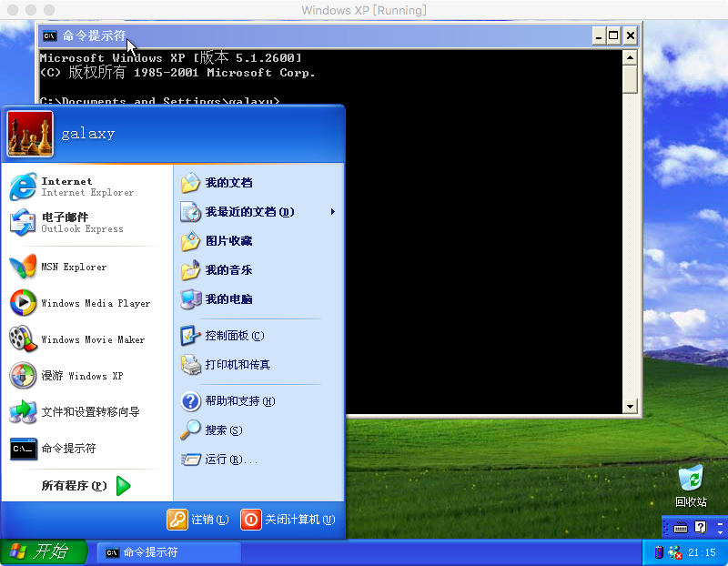Select 控制面板(C) menu entry text
728x566 pixels.
235,336
